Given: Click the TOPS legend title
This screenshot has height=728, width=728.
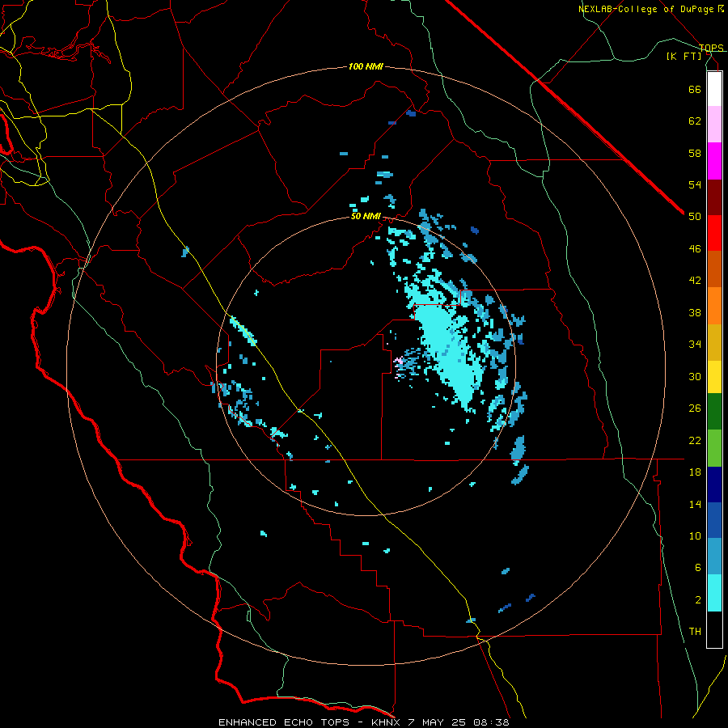Looking at the screenshot, I should click(711, 48).
